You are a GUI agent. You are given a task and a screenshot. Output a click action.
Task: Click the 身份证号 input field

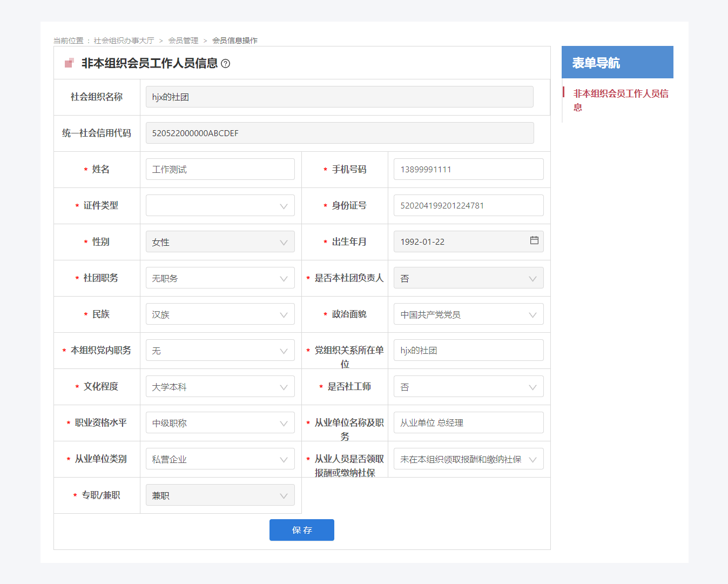[468, 206]
